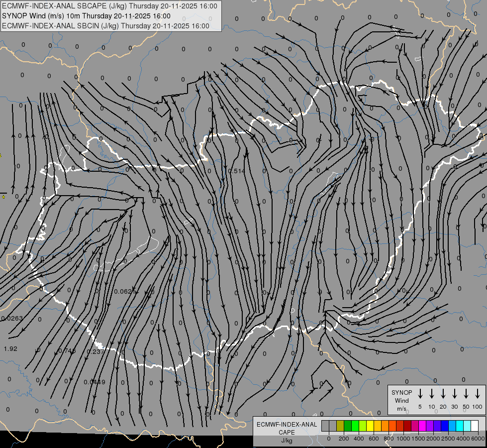Click the wind arrow above the 30 m/s label
487x448 pixels.
[454, 394]
